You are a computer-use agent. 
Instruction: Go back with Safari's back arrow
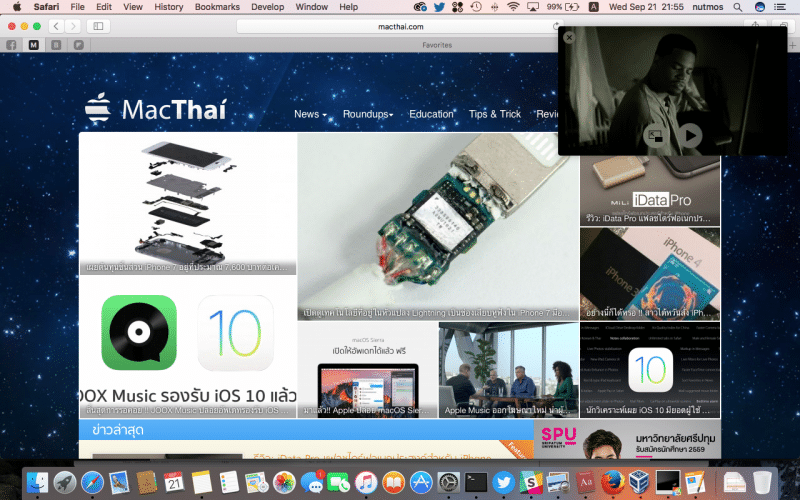(56, 26)
